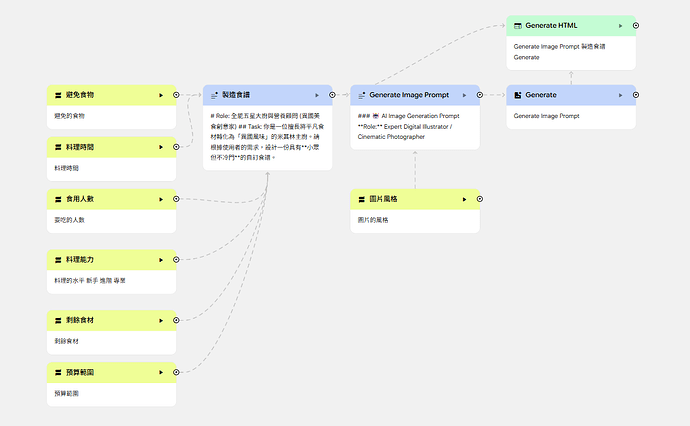The height and width of the screenshot is (426, 690).
Task: Open the 製造食譜 prompt text body
Action: tap(267, 136)
